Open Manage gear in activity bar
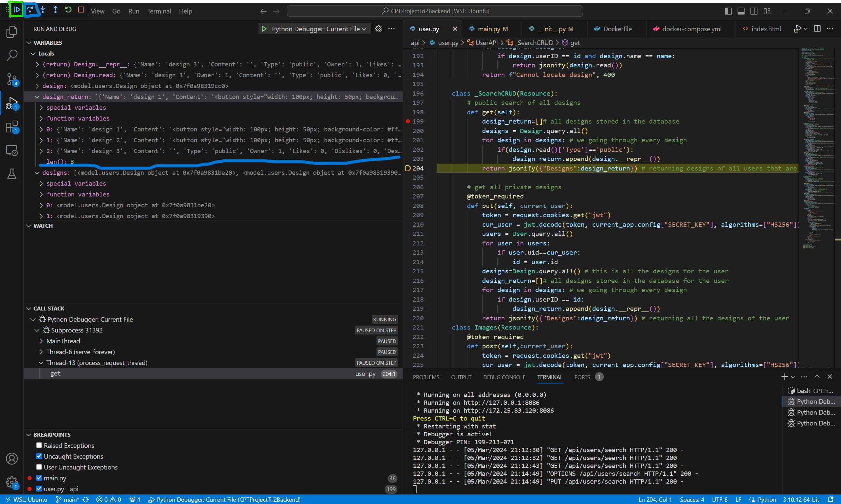Image resolution: width=841 pixels, height=504 pixels. 12,482
